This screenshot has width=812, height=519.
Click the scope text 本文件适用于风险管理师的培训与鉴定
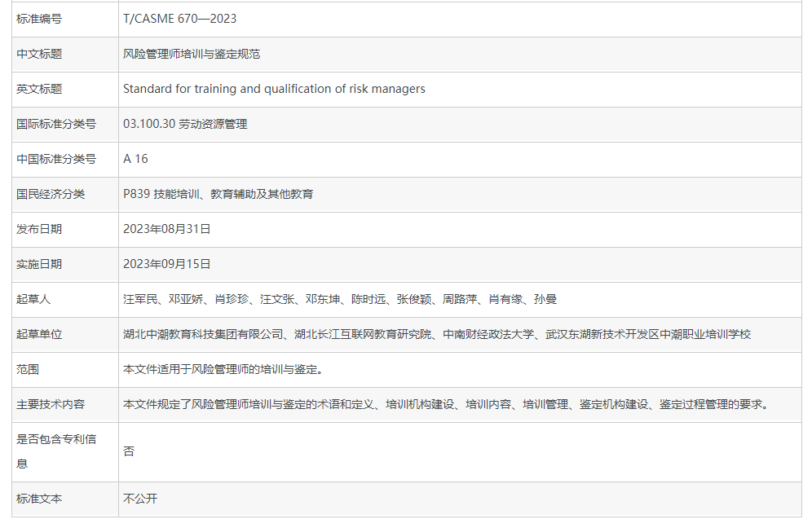coord(224,369)
